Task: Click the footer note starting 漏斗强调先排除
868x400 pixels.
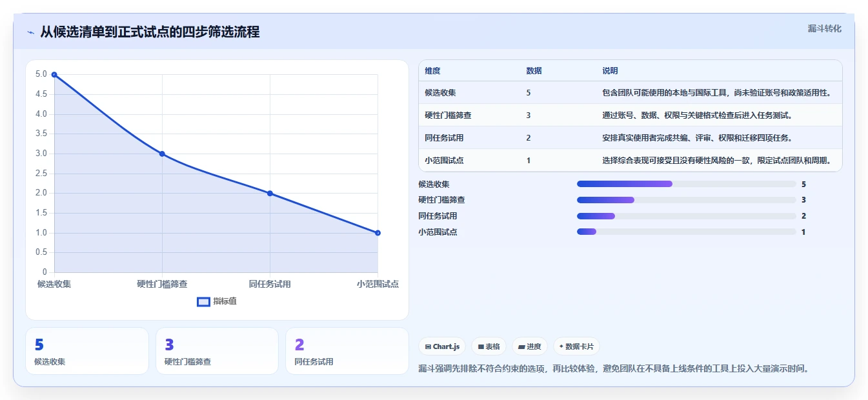Action: tap(614, 369)
